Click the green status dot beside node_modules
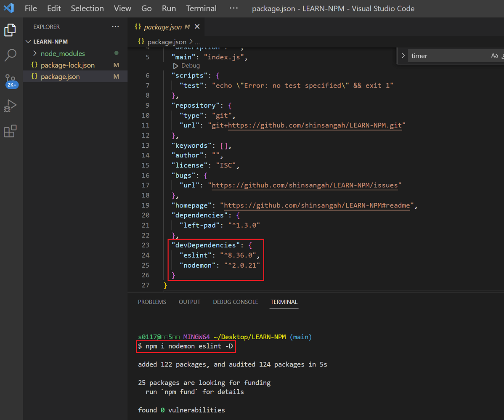This screenshot has height=420, width=504. 117,53
